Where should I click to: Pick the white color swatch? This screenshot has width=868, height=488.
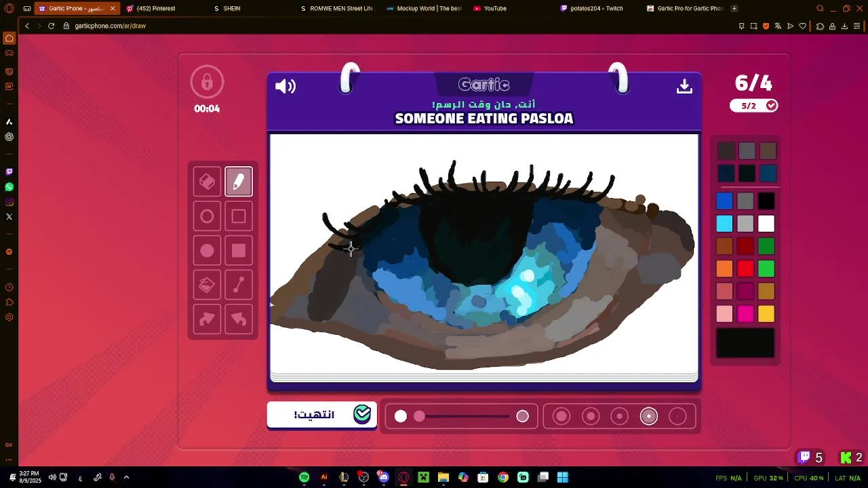click(x=766, y=224)
